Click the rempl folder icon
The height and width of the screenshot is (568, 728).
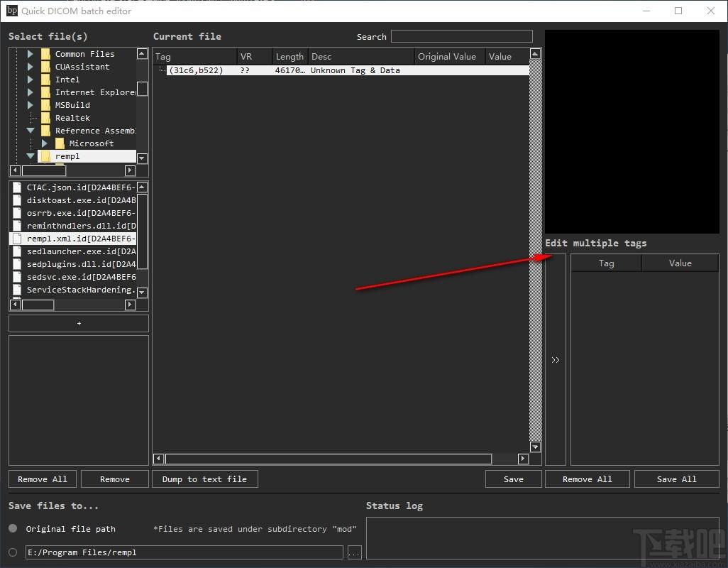click(45, 156)
